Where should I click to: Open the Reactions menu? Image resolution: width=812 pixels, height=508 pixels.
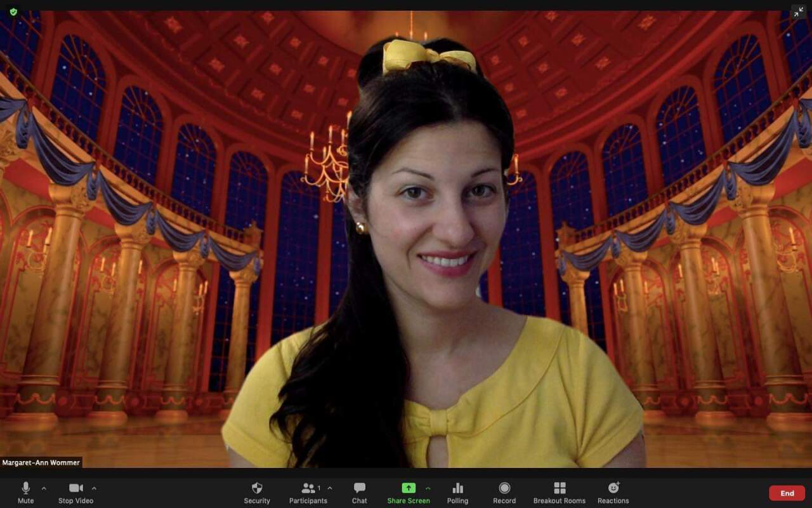pyautogui.click(x=613, y=493)
